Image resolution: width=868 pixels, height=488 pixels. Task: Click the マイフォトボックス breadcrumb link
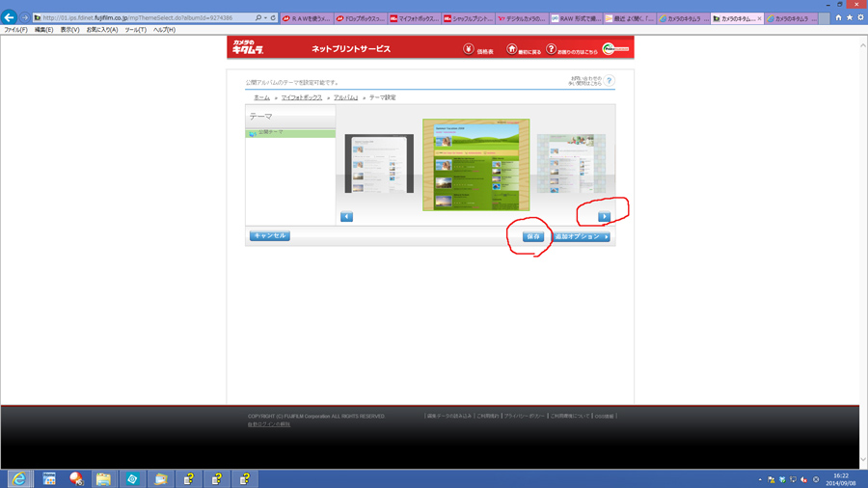coord(302,97)
